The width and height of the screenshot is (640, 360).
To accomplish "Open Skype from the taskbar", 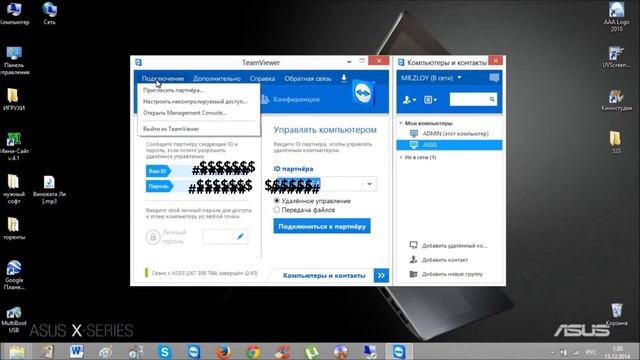I will click(164, 351).
